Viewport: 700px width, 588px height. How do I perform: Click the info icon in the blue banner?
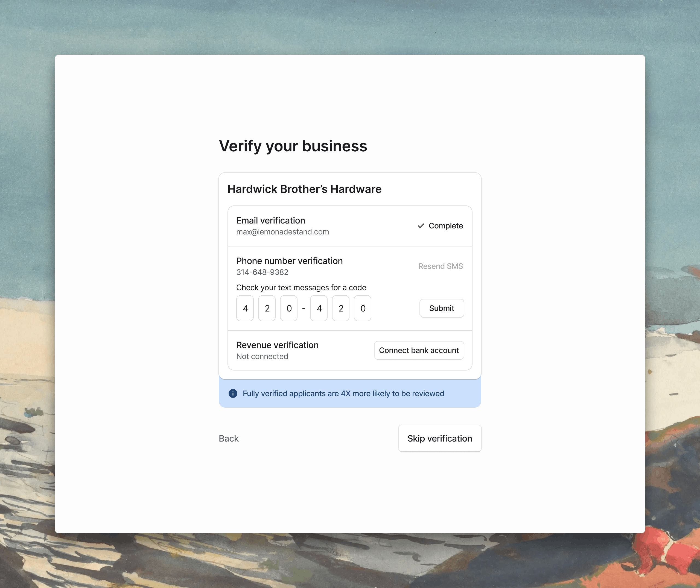tap(232, 394)
